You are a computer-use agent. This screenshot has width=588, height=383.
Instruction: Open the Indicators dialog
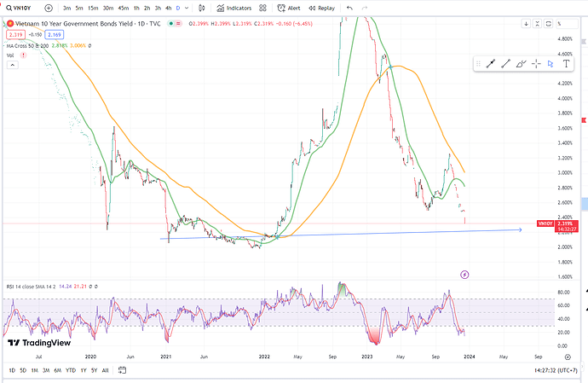[x=234, y=8]
